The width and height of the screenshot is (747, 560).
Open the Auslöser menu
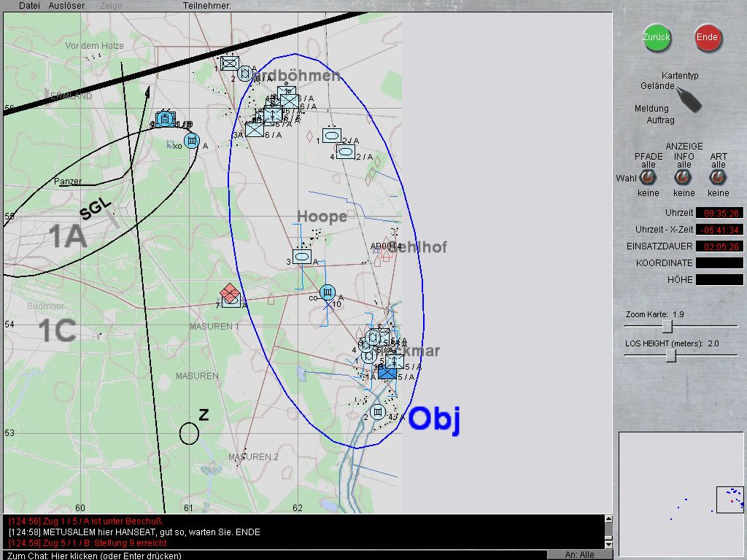[x=66, y=6]
